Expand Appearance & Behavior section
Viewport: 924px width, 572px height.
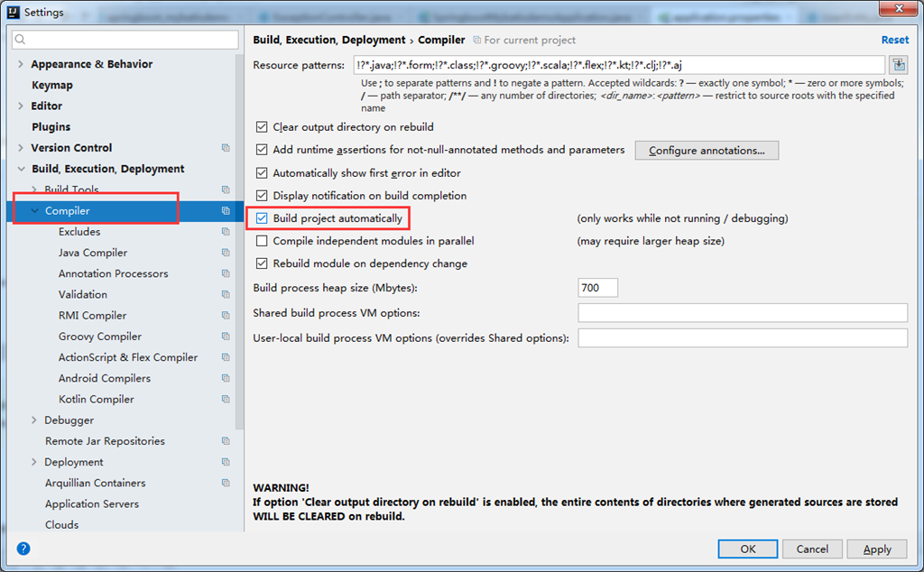pyautogui.click(x=21, y=64)
